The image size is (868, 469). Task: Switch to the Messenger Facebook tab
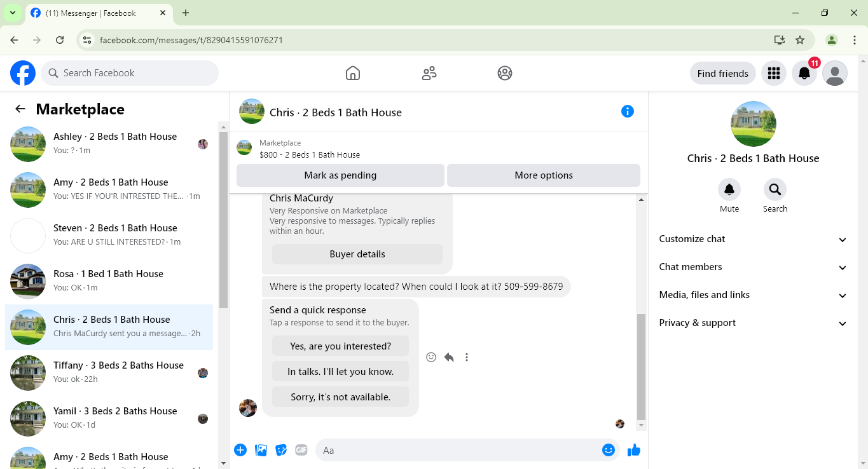pyautogui.click(x=99, y=13)
